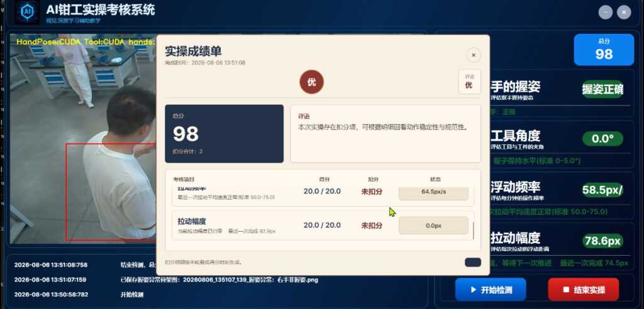Click the 拉动幅度 heading in the right panel
Image resolution: width=644 pixels, height=309 pixels.
click(x=516, y=238)
